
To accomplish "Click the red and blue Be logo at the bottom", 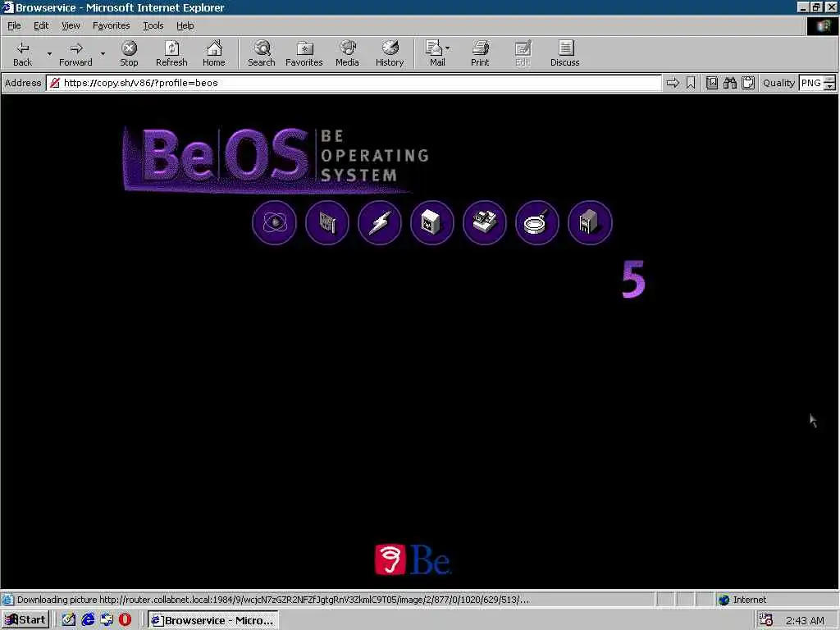I will (413, 559).
